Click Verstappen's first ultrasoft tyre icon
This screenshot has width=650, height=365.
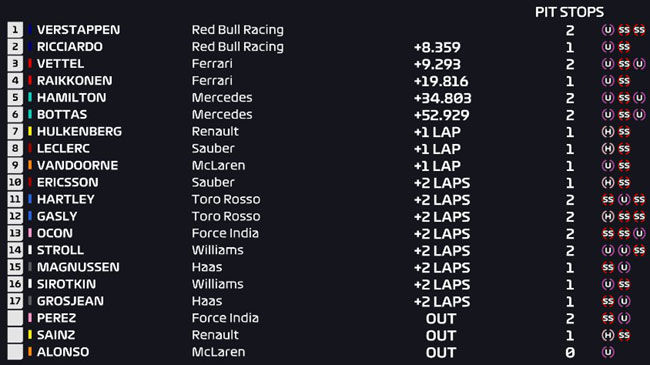pyautogui.click(x=608, y=30)
